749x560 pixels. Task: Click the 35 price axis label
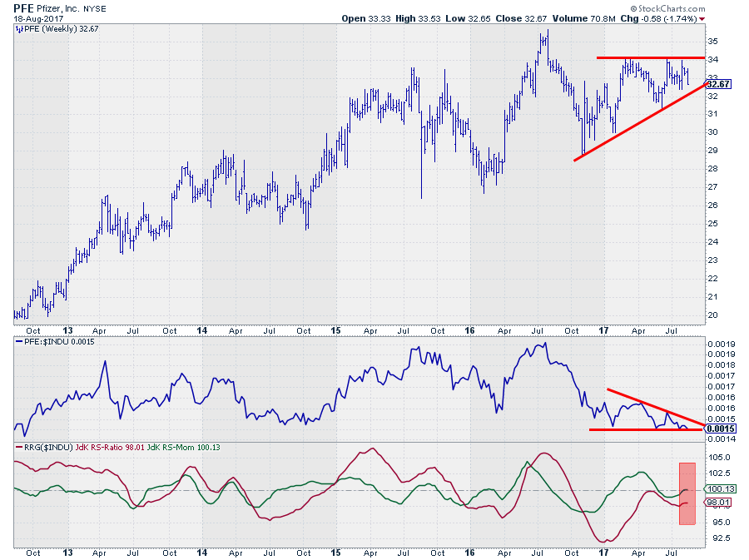click(x=712, y=42)
